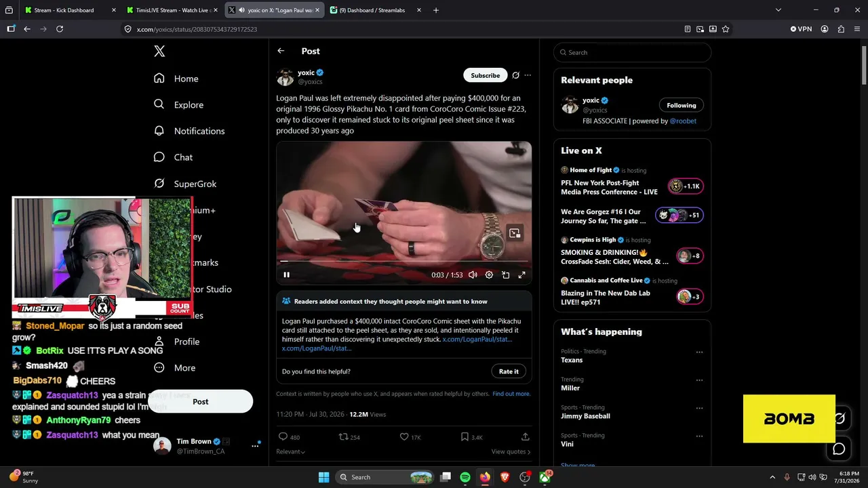
Task: Mute the video using the speaker icon
Action: point(473,274)
